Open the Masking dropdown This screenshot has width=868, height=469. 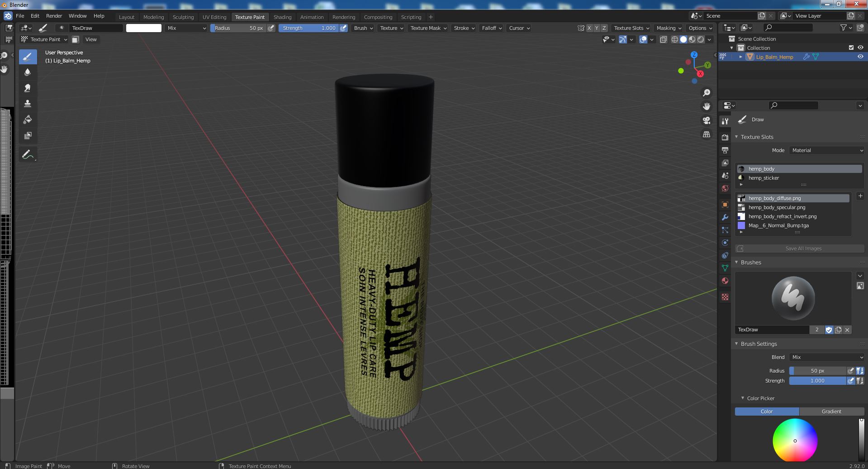coord(669,28)
